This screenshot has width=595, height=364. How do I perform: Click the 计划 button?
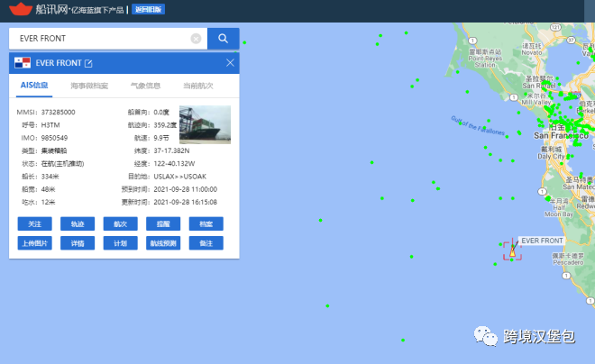pyautogui.click(x=120, y=243)
